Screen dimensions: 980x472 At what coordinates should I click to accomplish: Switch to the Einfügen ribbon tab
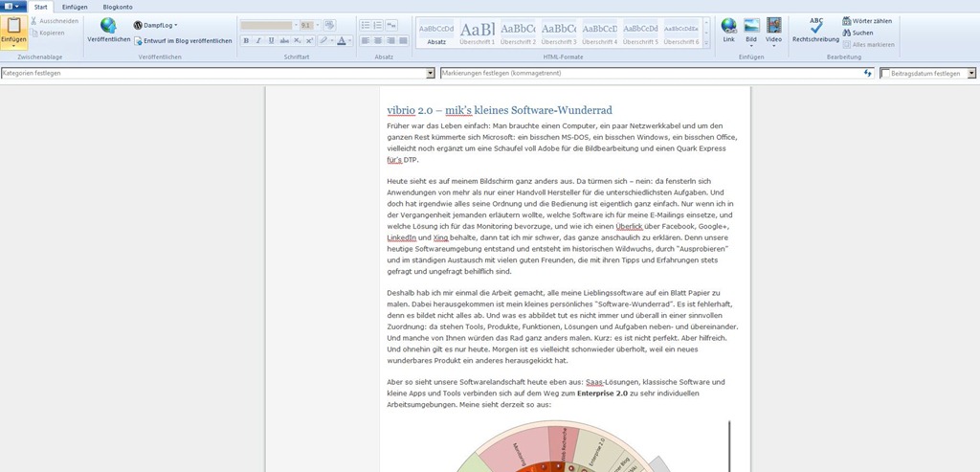click(x=75, y=7)
